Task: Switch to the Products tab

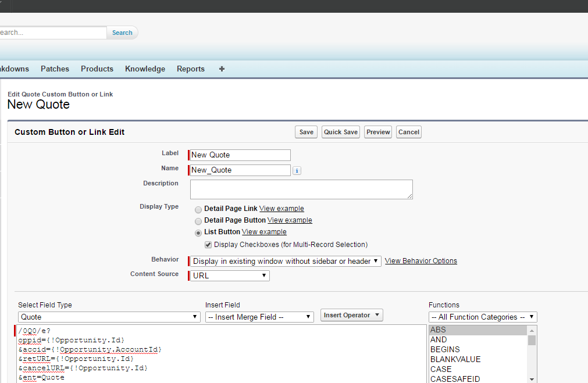Action: (97, 69)
